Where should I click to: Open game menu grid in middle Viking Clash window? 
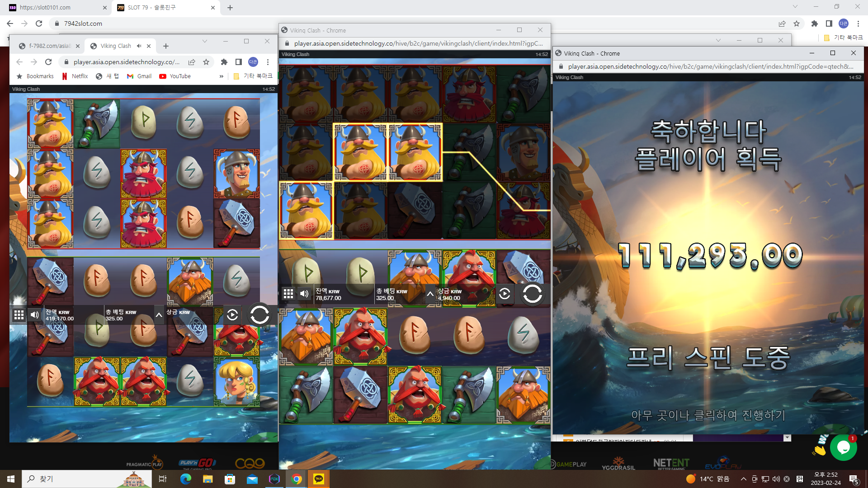pyautogui.click(x=288, y=294)
